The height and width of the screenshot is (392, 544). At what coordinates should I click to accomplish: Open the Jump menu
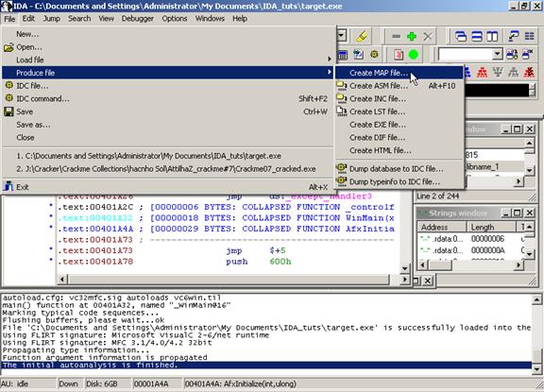tap(52, 18)
